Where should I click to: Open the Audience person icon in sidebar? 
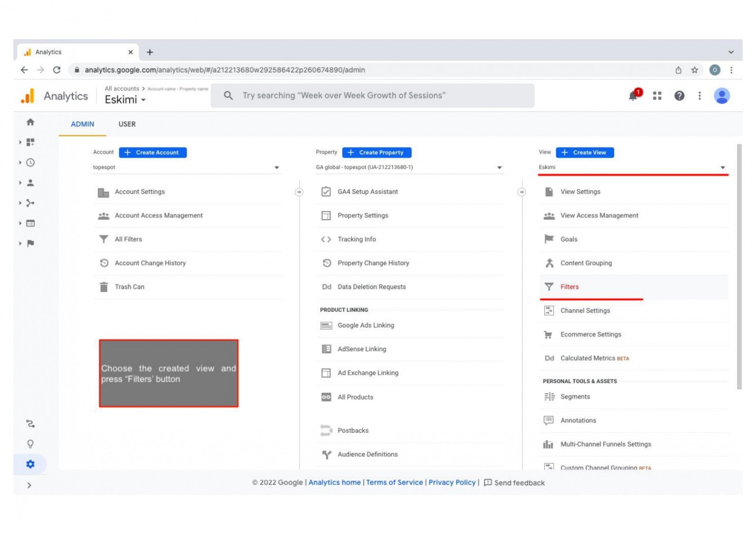click(x=30, y=183)
